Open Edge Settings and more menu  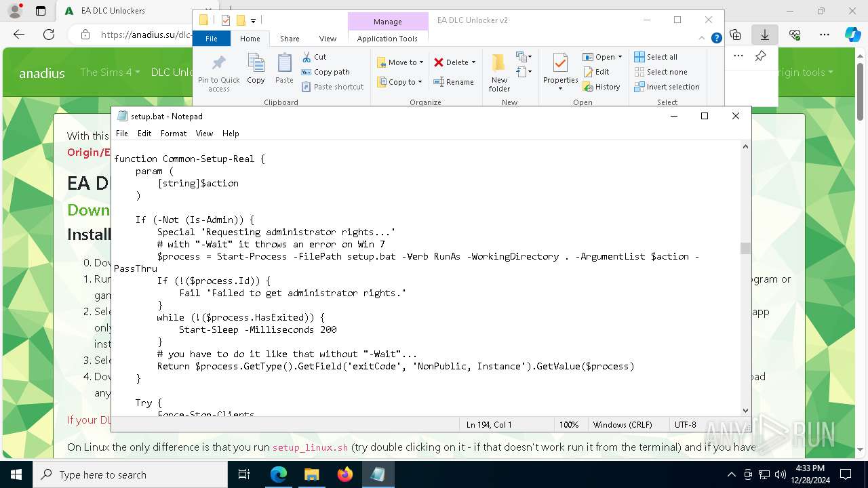(x=824, y=35)
